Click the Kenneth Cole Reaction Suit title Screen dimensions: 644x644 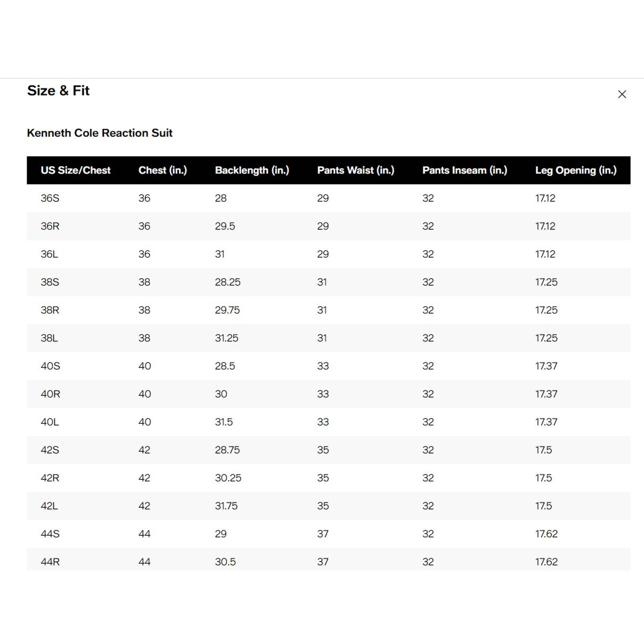(x=99, y=133)
